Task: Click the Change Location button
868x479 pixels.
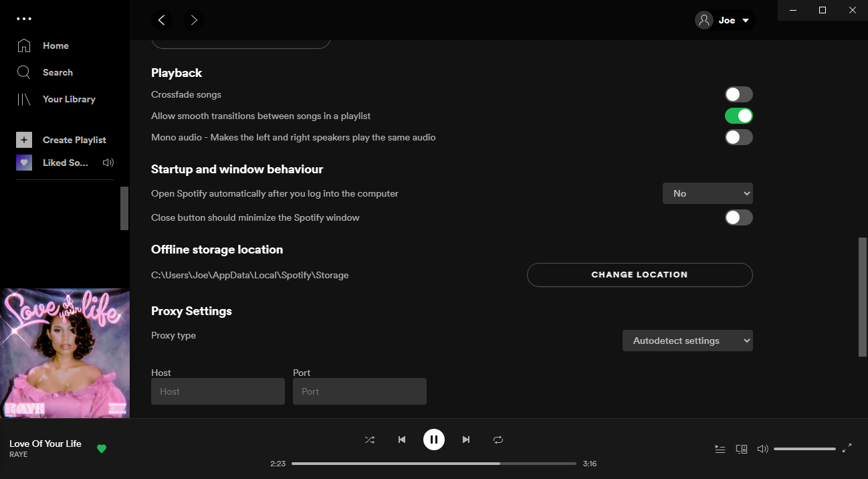Action: (x=639, y=274)
